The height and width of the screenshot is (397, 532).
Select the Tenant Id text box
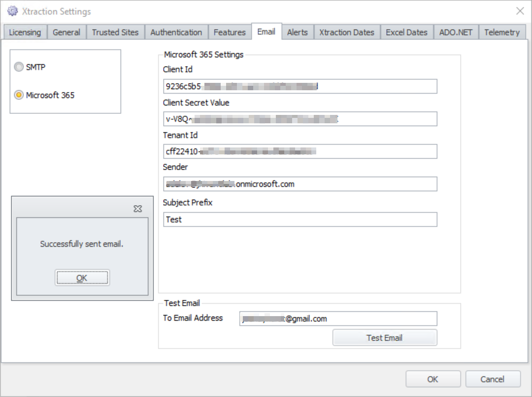click(x=300, y=151)
